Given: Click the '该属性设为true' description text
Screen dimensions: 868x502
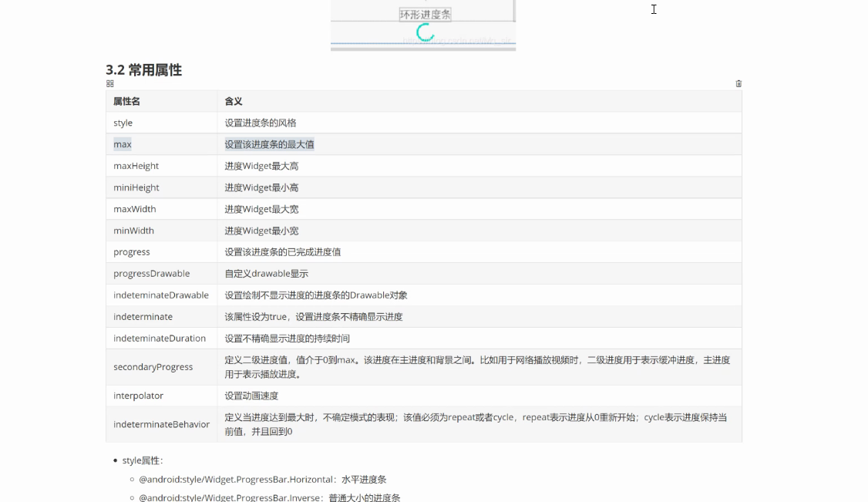Looking at the screenshot, I should 313,317.
